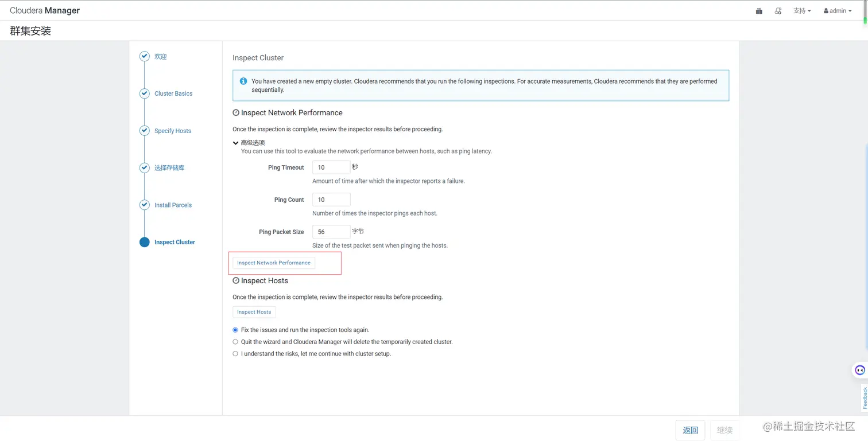Click the page scrollbar on the right

865,11
